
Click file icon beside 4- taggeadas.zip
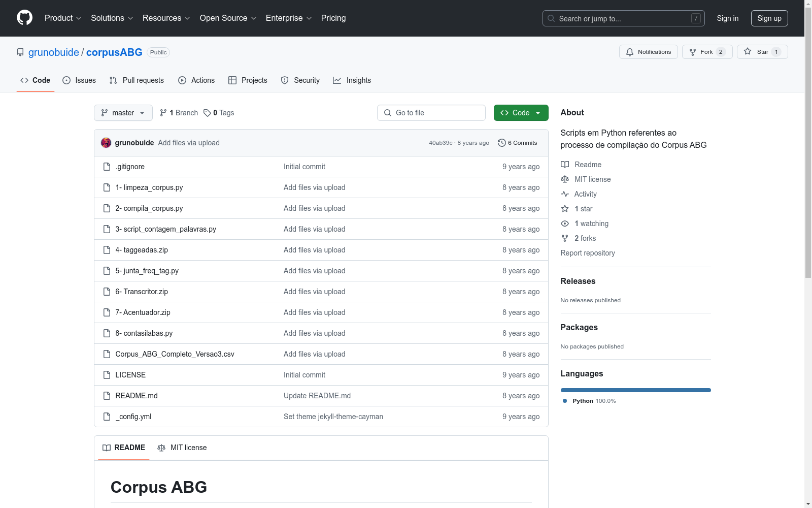click(x=107, y=250)
